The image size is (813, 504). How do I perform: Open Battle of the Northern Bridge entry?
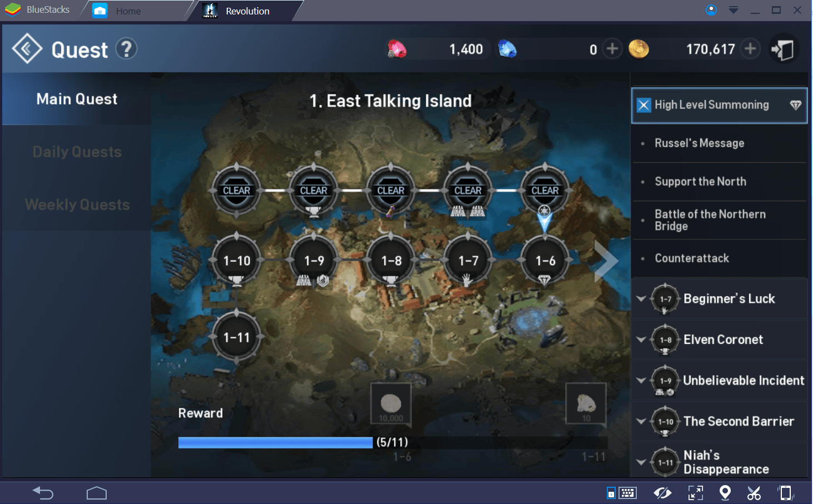coord(720,220)
